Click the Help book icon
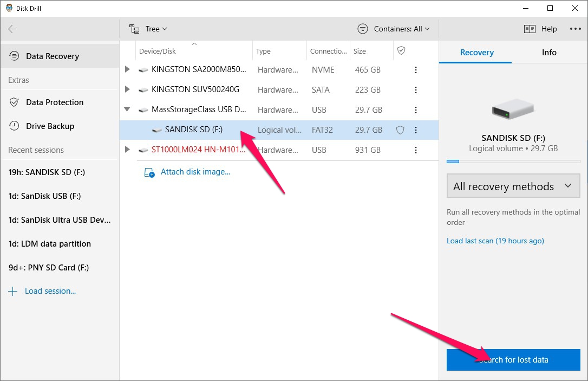This screenshot has width=588, height=381. coord(530,29)
